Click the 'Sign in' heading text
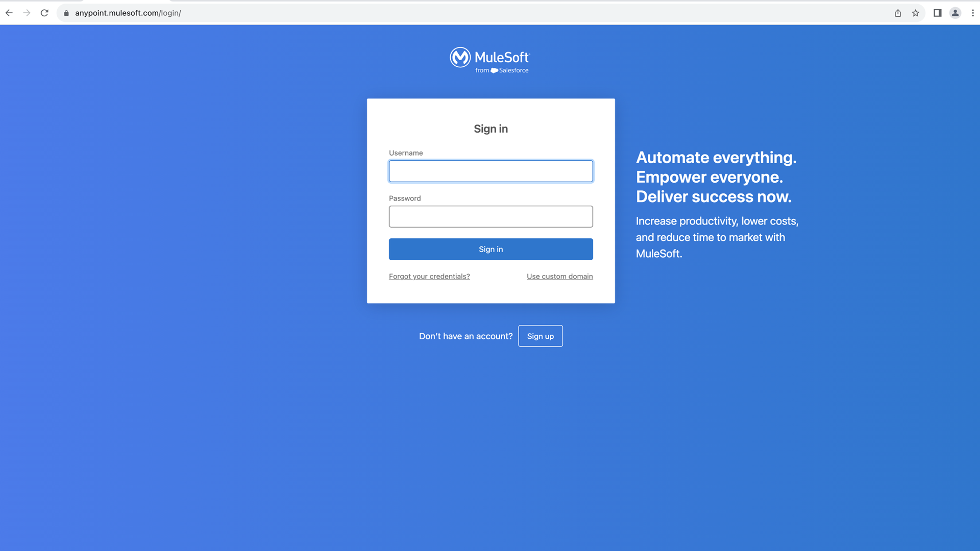 click(x=491, y=129)
